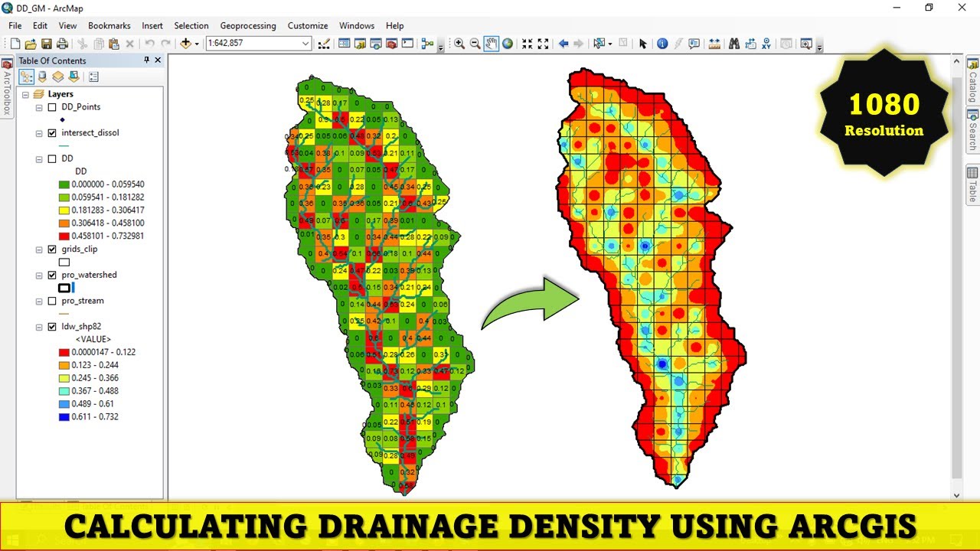Create a new map document
Viewport: 980px width, 551px height.
[15, 44]
